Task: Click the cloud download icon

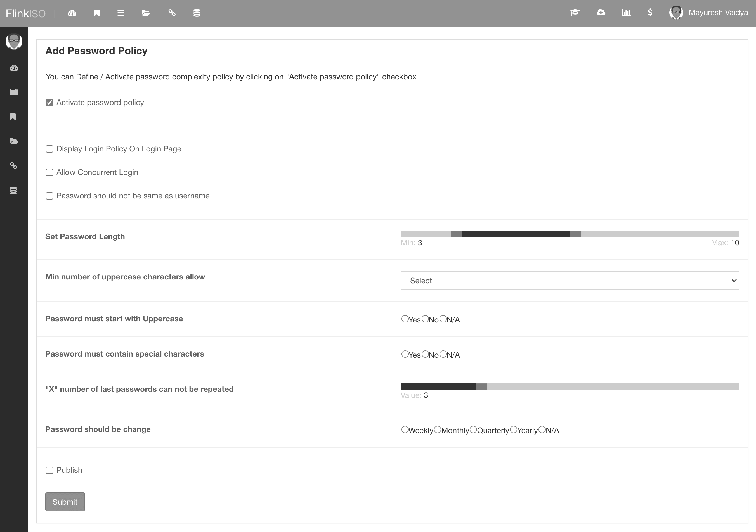Action: tap(601, 13)
